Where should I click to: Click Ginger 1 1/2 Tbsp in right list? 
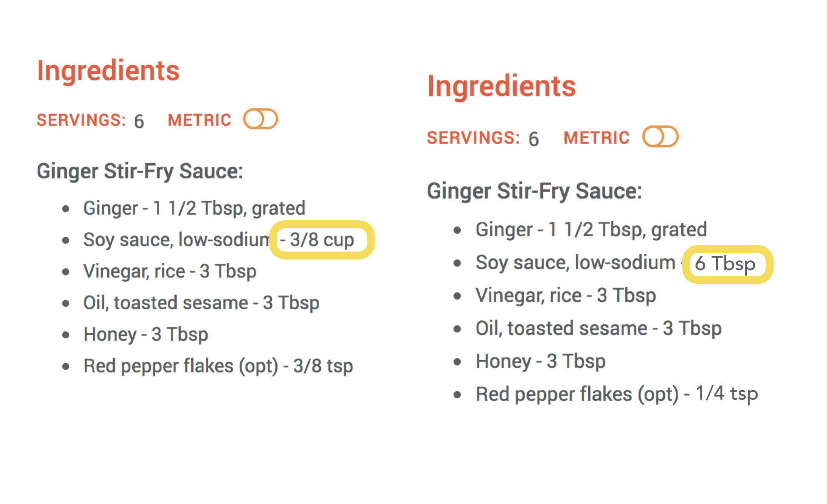tap(591, 230)
